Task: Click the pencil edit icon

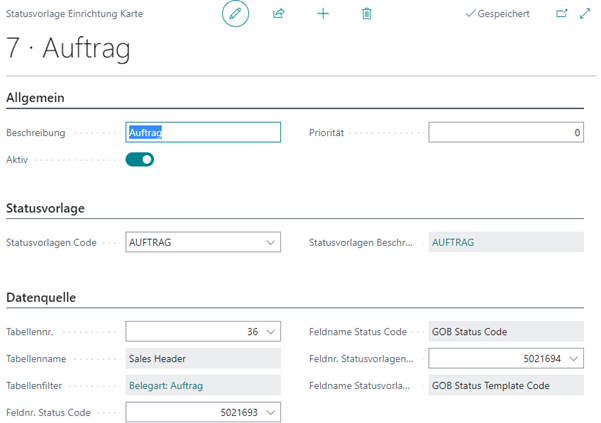Action: [235, 14]
